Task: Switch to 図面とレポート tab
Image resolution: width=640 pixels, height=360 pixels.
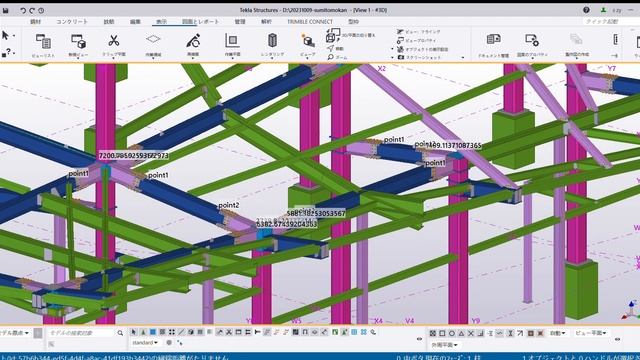Action: pyautogui.click(x=200, y=22)
